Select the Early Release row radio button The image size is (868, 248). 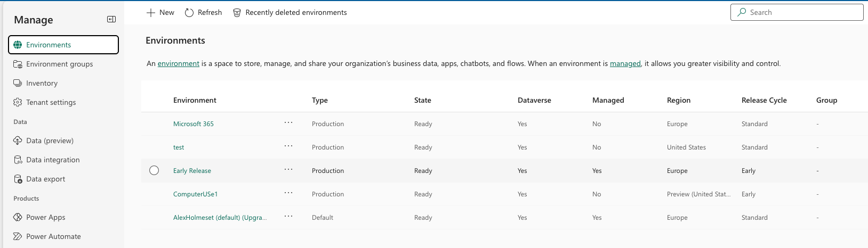click(x=154, y=170)
